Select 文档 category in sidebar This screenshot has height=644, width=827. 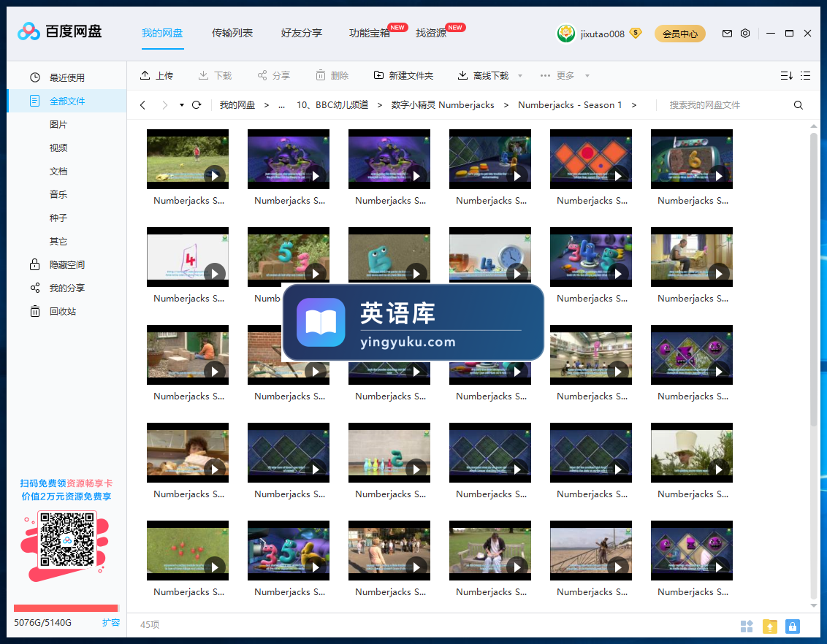coord(58,172)
